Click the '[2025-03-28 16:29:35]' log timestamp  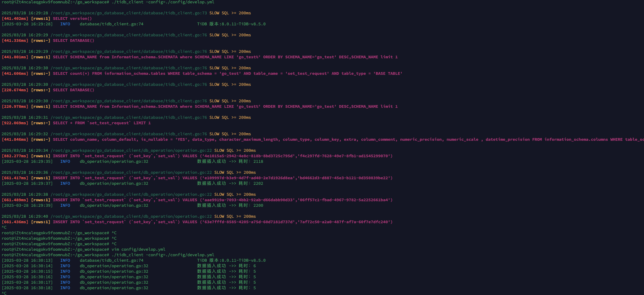tap(27, 162)
